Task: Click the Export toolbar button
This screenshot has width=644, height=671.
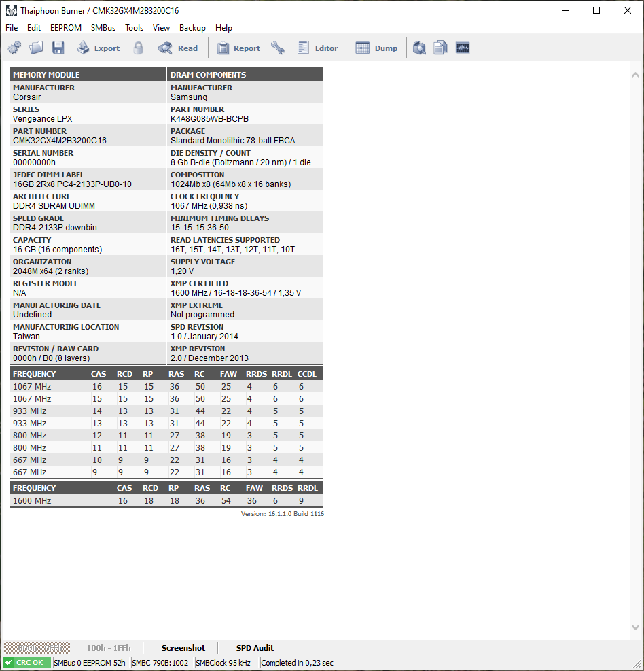Action: tap(99, 48)
